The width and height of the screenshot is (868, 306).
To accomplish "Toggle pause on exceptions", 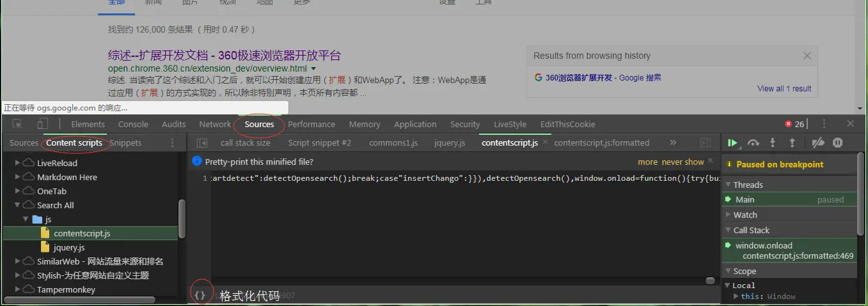I will 837,142.
